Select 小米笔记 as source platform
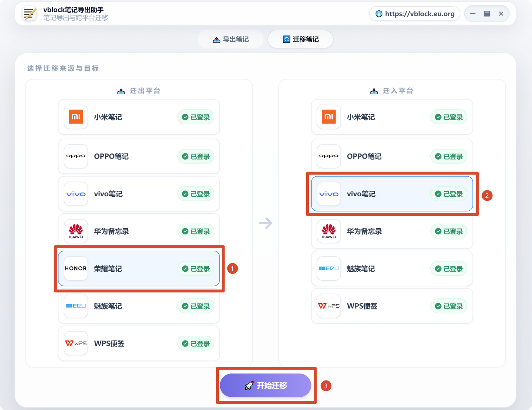Image resolution: width=532 pixels, height=410 pixels. click(139, 117)
